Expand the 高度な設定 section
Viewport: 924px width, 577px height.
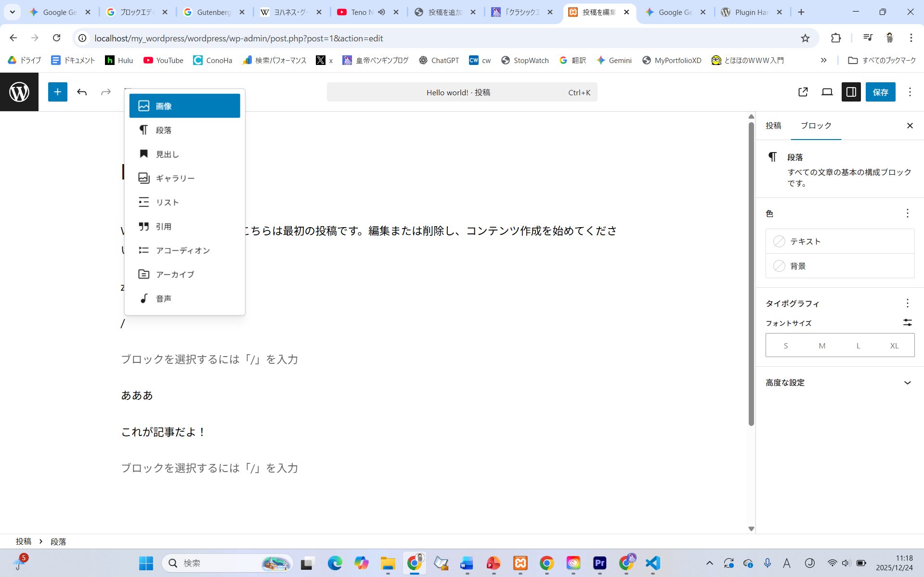[840, 383]
